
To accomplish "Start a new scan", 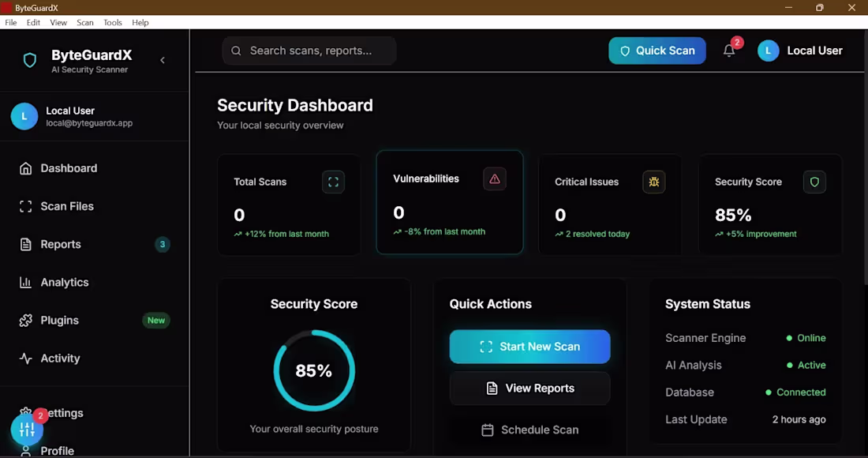I will (x=529, y=346).
